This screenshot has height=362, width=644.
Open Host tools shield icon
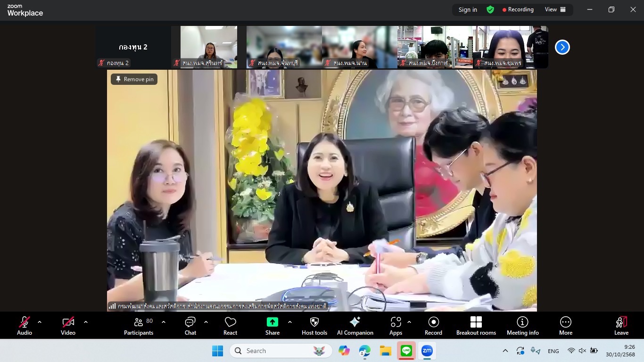(x=314, y=326)
